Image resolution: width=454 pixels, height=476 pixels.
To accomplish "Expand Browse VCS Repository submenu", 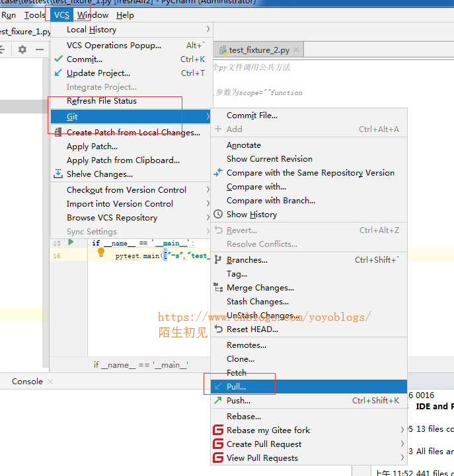I will 131,217.
